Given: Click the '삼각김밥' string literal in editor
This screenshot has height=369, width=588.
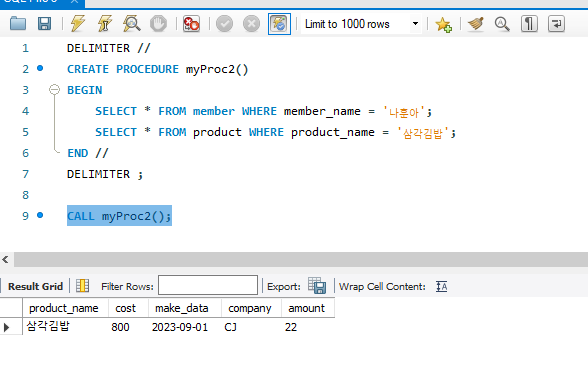Looking at the screenshot, I should (x=423, y=133).
